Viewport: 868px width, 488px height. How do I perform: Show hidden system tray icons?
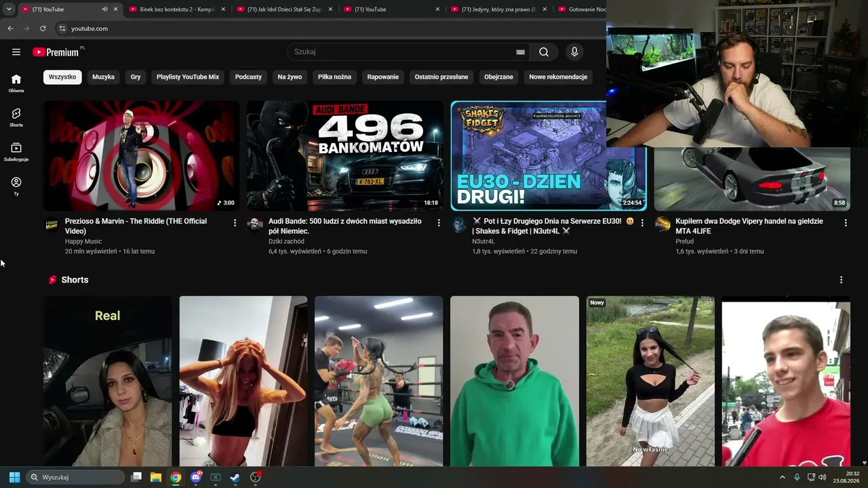(x=782, y=477)
